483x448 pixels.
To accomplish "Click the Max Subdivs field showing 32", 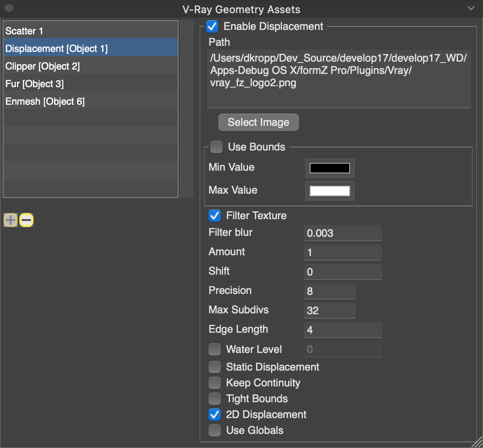I will pyautogui.click(x=329, y=311).
